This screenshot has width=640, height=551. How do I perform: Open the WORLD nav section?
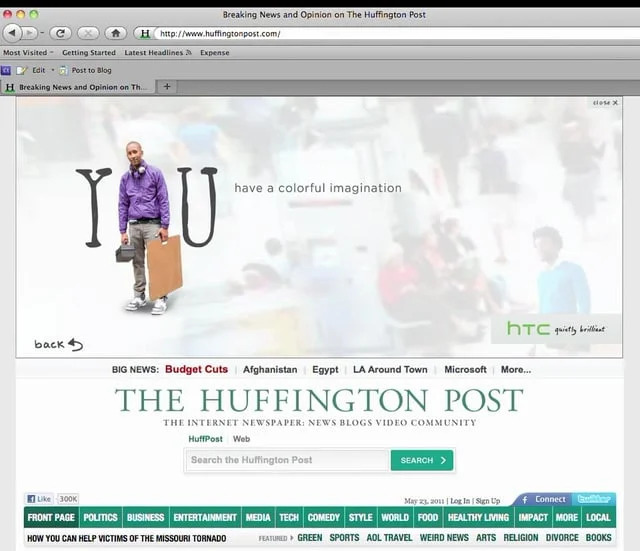395,518
